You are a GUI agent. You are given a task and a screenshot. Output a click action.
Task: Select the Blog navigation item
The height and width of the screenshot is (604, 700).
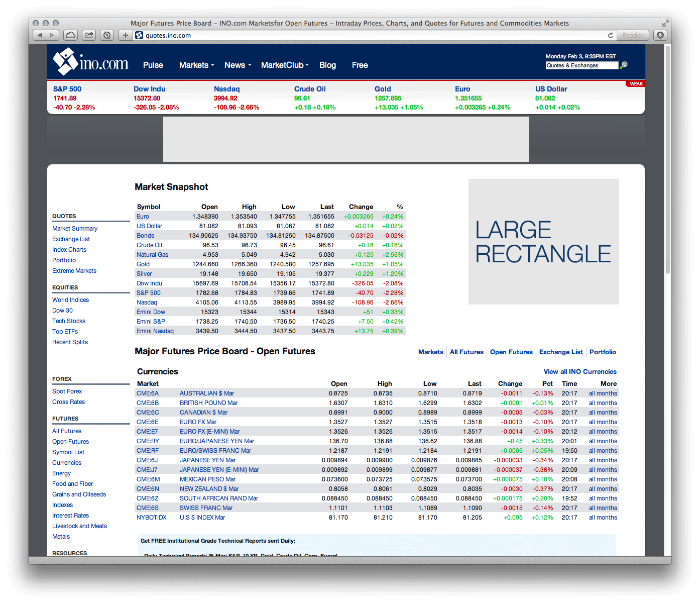tap(327, 65)
